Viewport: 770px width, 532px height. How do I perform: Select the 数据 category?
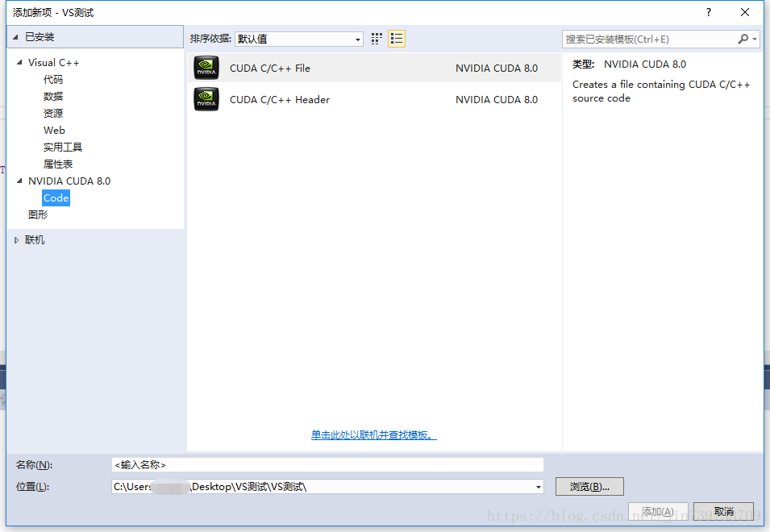(53, 96)
